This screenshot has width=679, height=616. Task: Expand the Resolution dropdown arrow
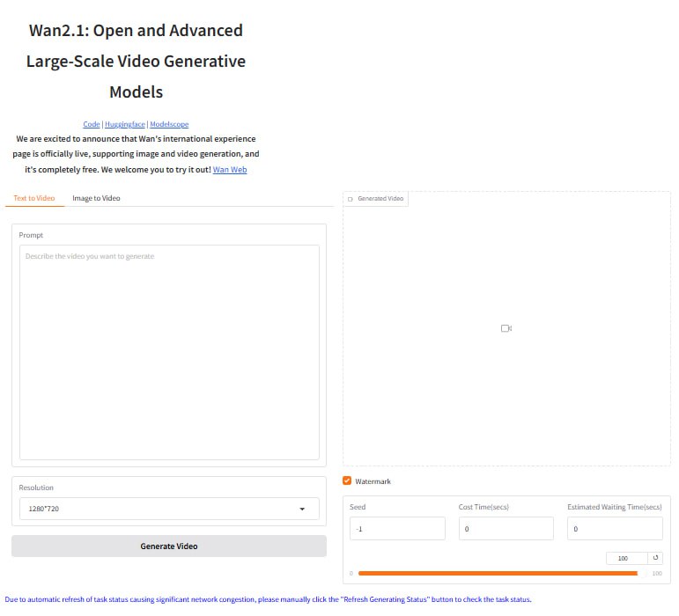point(302,509)
